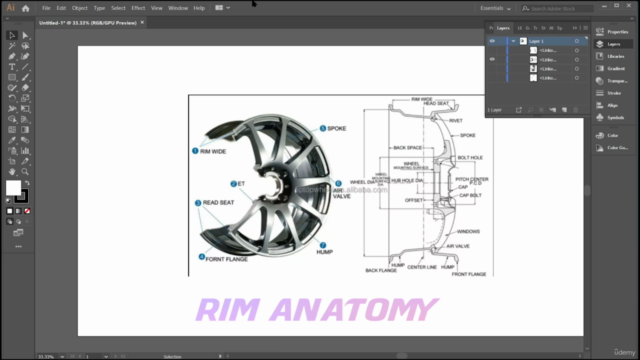The height and width of the screenshot is (360, 640).
Task: Choose the Rectangle tool
Action: point(12,77)
